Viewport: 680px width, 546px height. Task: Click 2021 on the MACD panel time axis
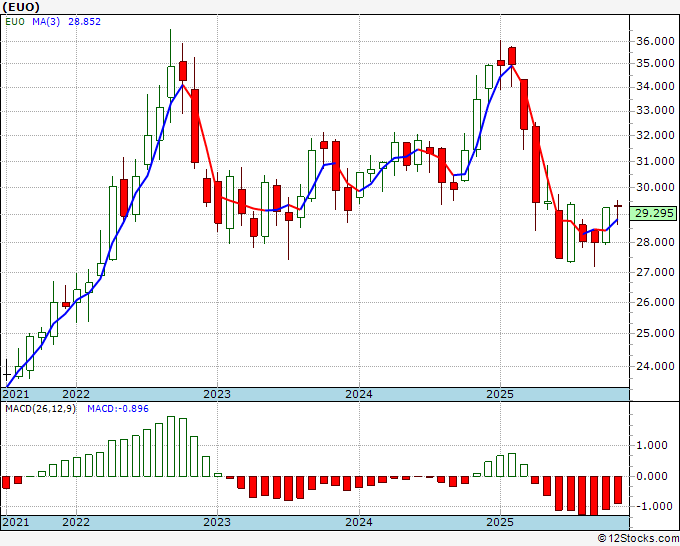[16, 522]
